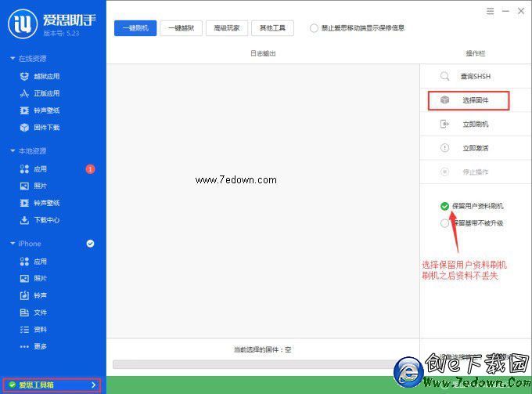Expand 爱思工具箱 chevron arrow
The width and height of the screenshot is (532, 394).
pos(94,385)
